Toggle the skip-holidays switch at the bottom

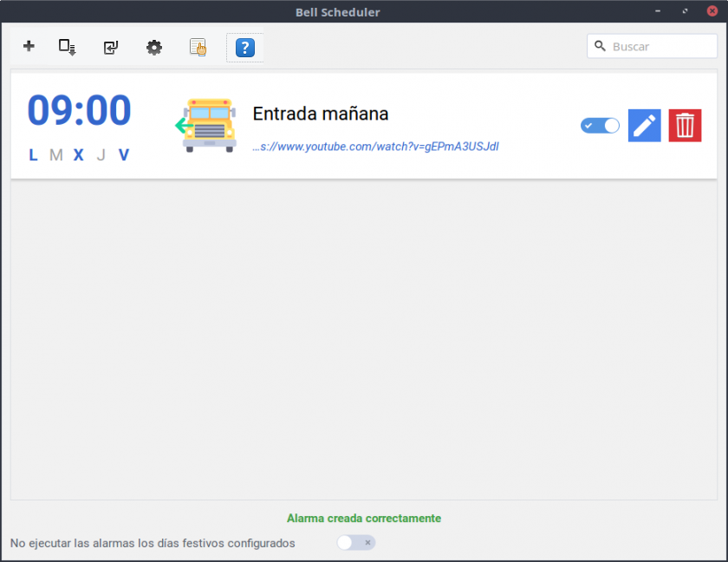tap(355, 543)
